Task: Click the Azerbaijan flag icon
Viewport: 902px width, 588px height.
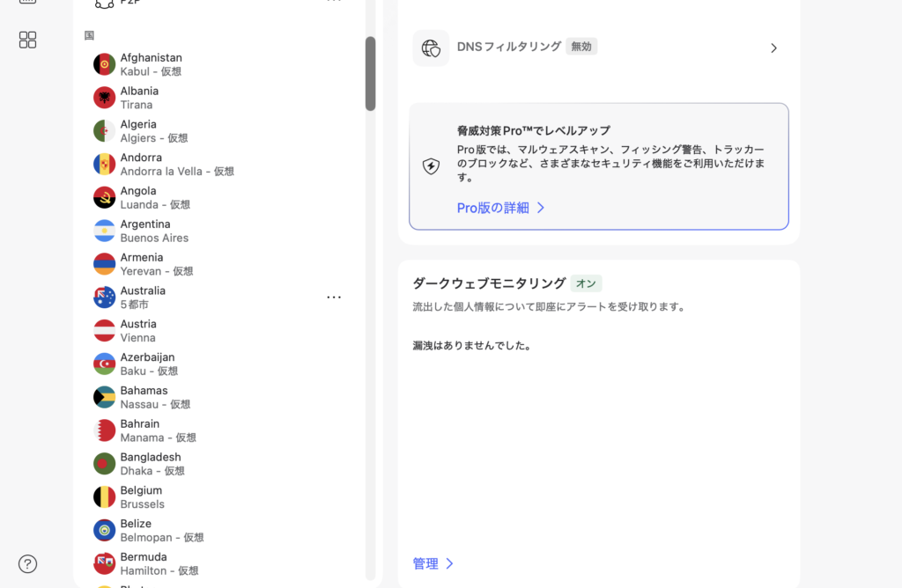Action: [105, 363]
